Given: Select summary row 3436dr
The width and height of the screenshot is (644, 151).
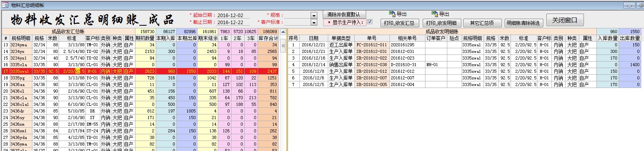Looking at the screenshot, I should pyautogui.click(x=140, y=111).
